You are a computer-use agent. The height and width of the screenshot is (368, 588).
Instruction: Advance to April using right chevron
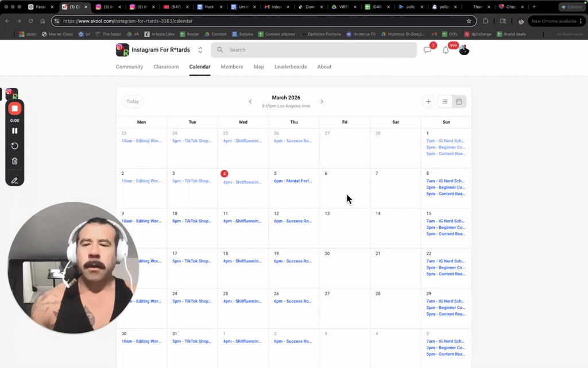(x=322, y=101)
